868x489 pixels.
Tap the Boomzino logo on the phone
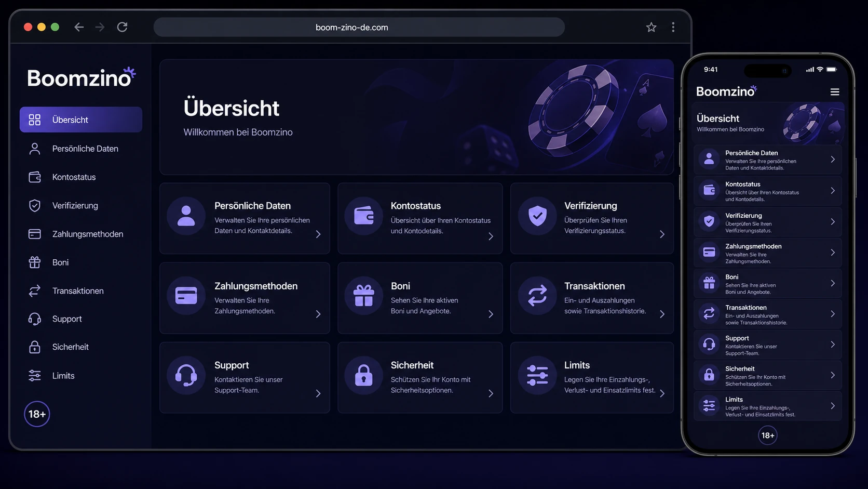[x=726, y=91]
